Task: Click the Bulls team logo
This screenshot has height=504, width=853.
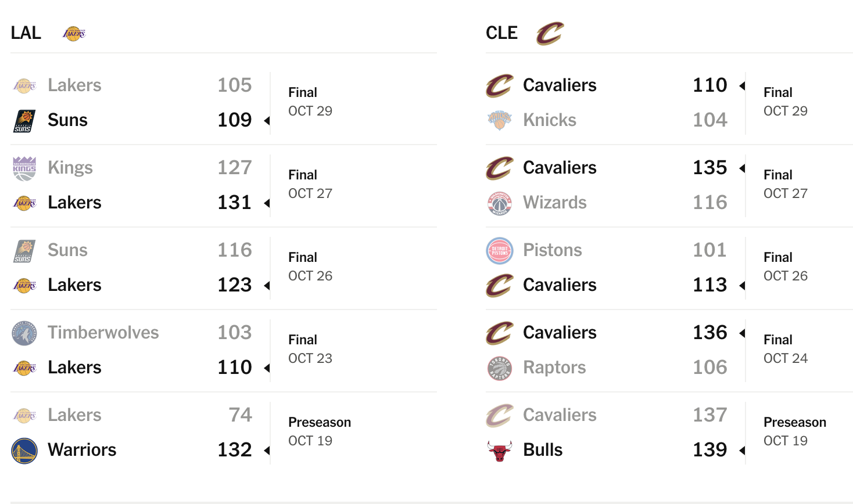Action: pyautogui.click(x=500, y=451)
